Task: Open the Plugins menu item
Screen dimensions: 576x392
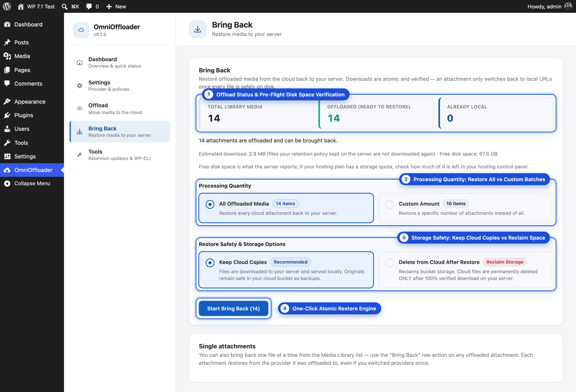Action: coord(32,115)
